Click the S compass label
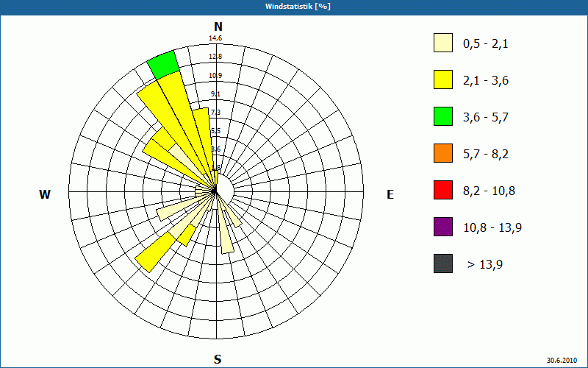This screenshot has height=368, width=588. tap(218, 360)
